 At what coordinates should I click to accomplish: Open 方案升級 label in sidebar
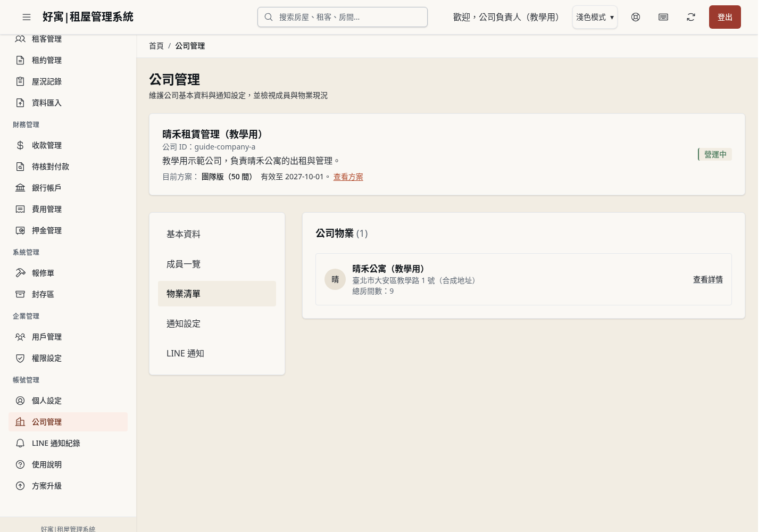tap(47, 486)
